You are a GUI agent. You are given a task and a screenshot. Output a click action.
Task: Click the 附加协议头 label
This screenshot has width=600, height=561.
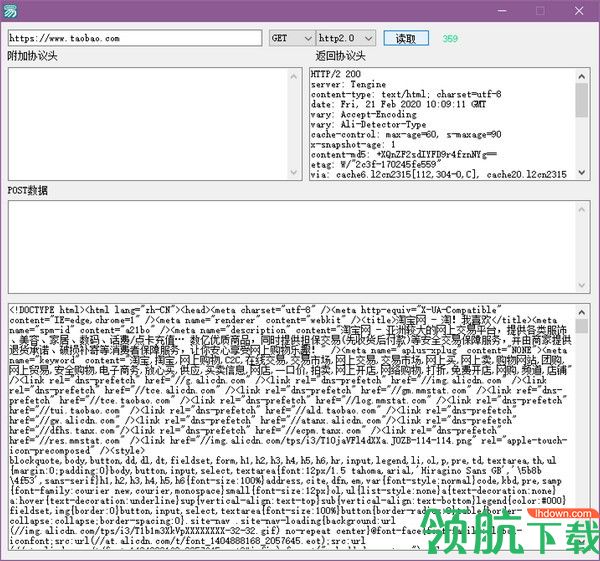click(x=33, y=56)
